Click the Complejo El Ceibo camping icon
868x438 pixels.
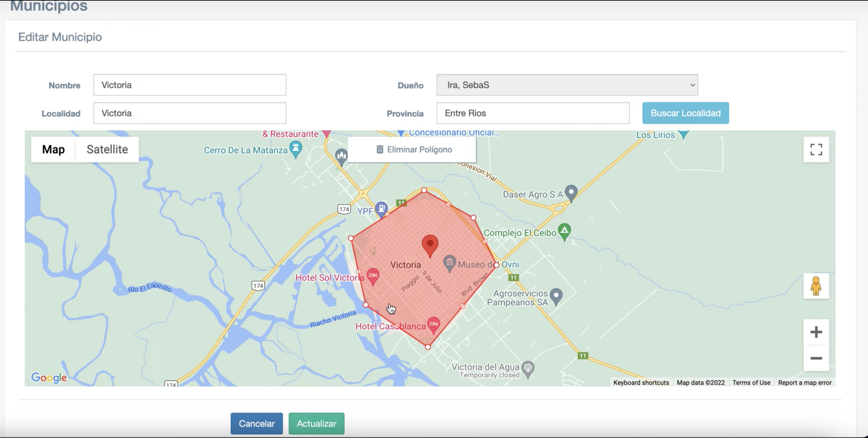(x=564, y=231)
